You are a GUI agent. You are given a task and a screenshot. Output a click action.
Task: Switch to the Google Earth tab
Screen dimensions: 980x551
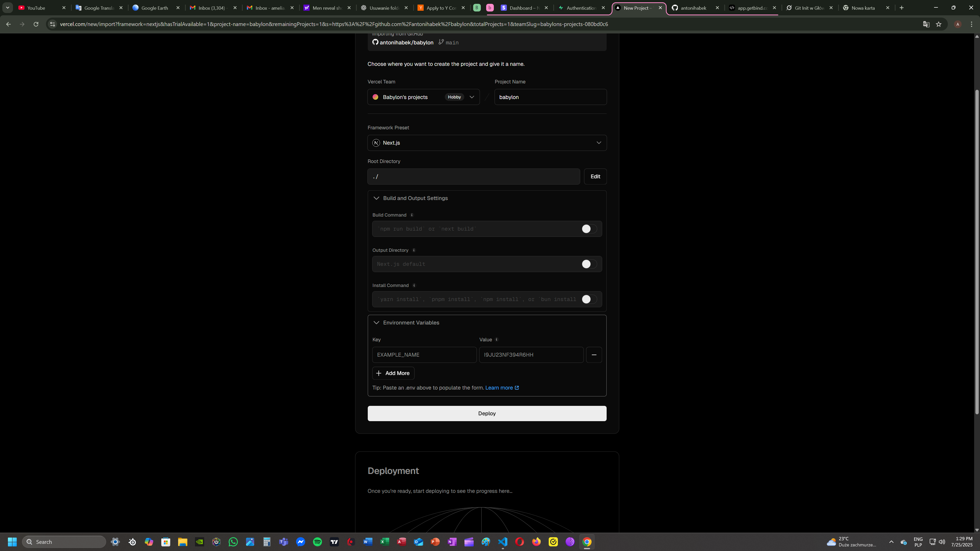point(154,8)
